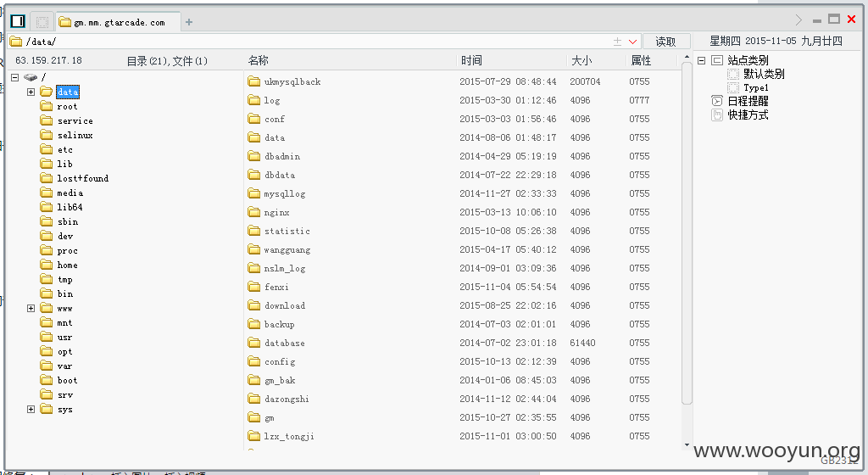Click the statistic folder icon in the list
868x475 pixels.
pos(254,231)
